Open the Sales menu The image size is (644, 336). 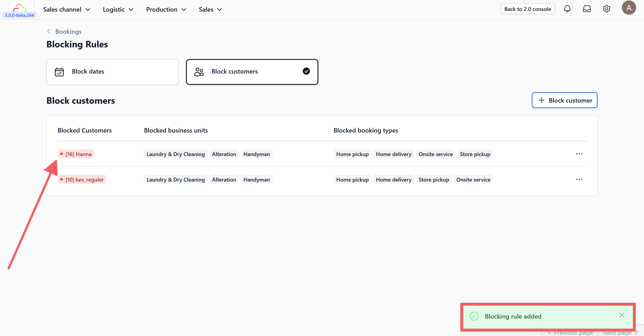click(210, 9)
